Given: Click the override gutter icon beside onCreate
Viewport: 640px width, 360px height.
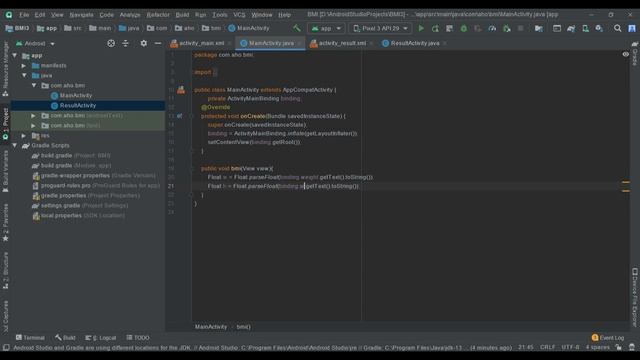Looking at the screenshot, I should tap(180, 116).
